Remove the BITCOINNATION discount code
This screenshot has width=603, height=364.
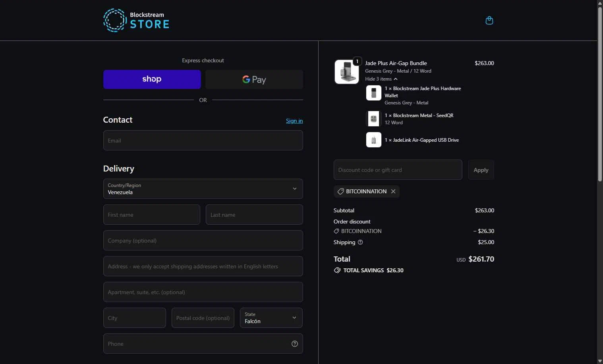coord(393,191)
